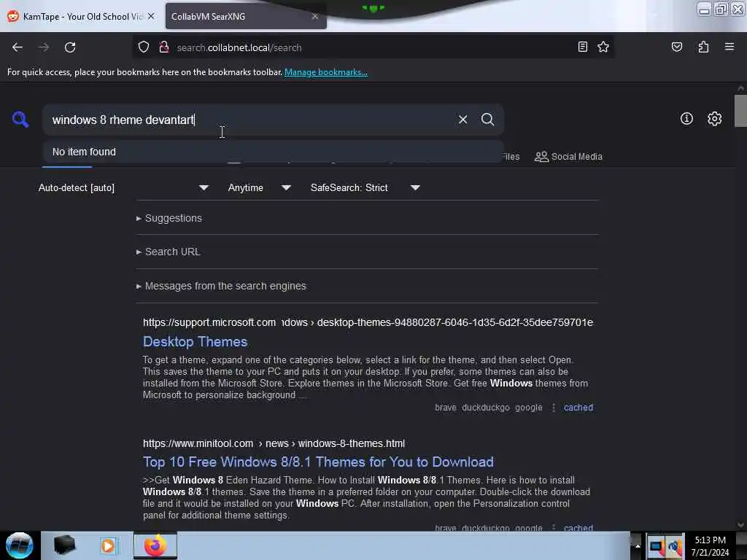Screen dimensions: 747x560
Task: Expand Messages from the search engines
Action: click(x=221, y=286)
